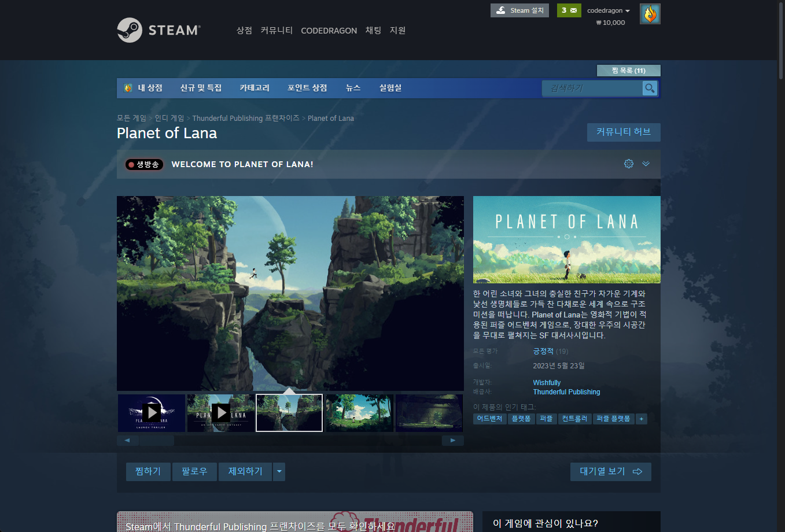Click the flame user avatar
785x532 pixels.
coord(650,14)
